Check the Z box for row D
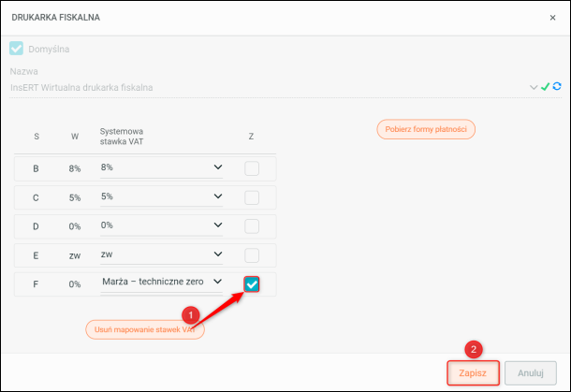 point(251,226)
